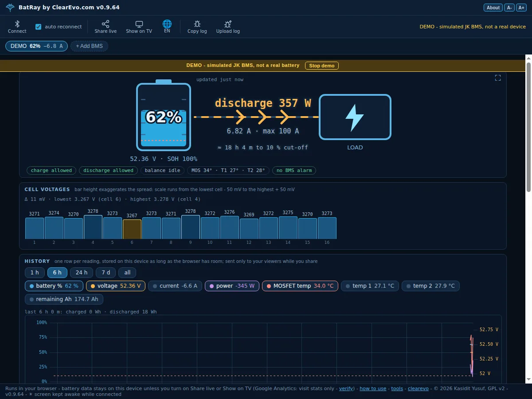Click the page vertical scrollbar thumb
532x399 pixels.
coord(528,127)
